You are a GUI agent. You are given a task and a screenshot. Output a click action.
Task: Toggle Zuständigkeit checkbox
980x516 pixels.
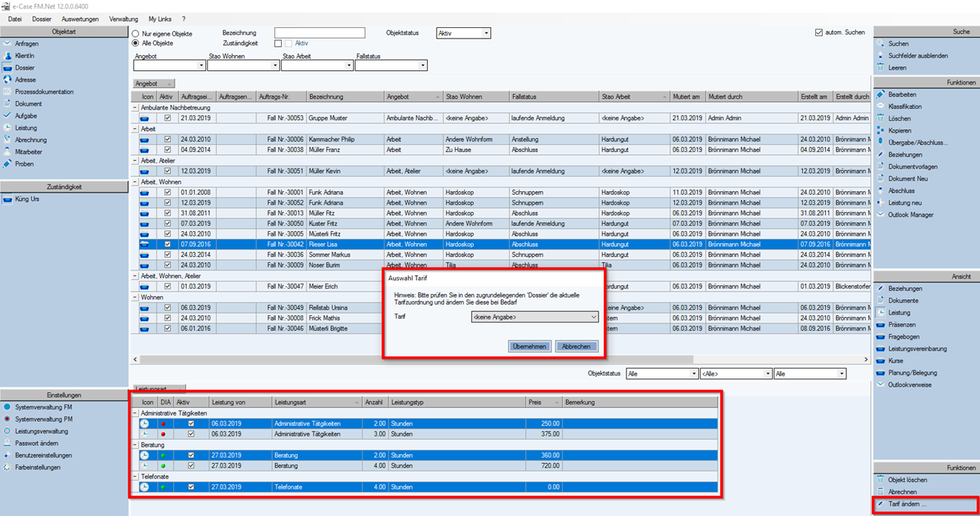(278, 44)
